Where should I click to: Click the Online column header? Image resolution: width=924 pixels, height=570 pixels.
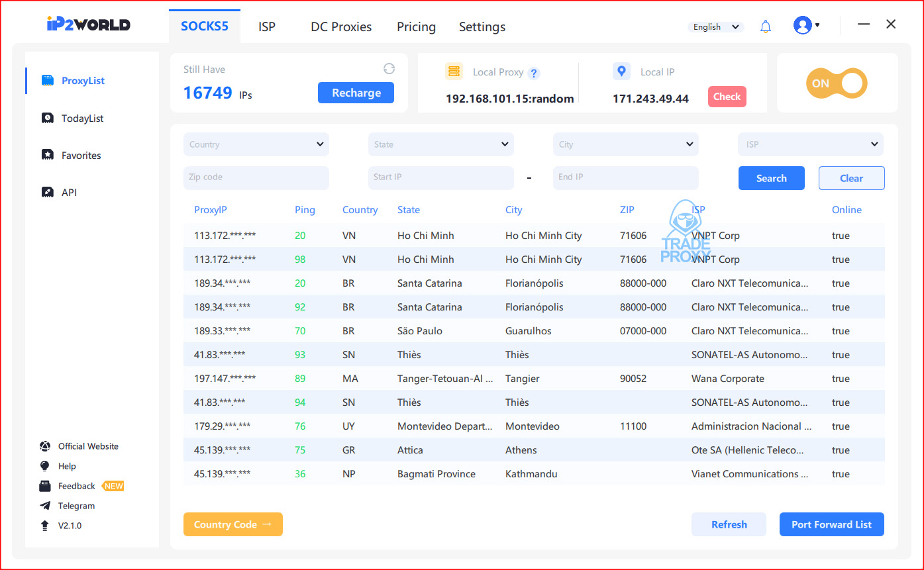click(x=847, y=210)
